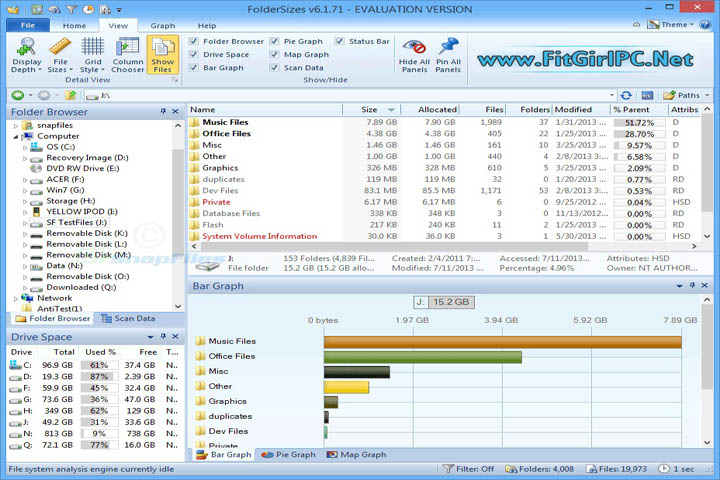Uncheck the Folder Browser checkbox
720x480 pixels.
point(194,41)
